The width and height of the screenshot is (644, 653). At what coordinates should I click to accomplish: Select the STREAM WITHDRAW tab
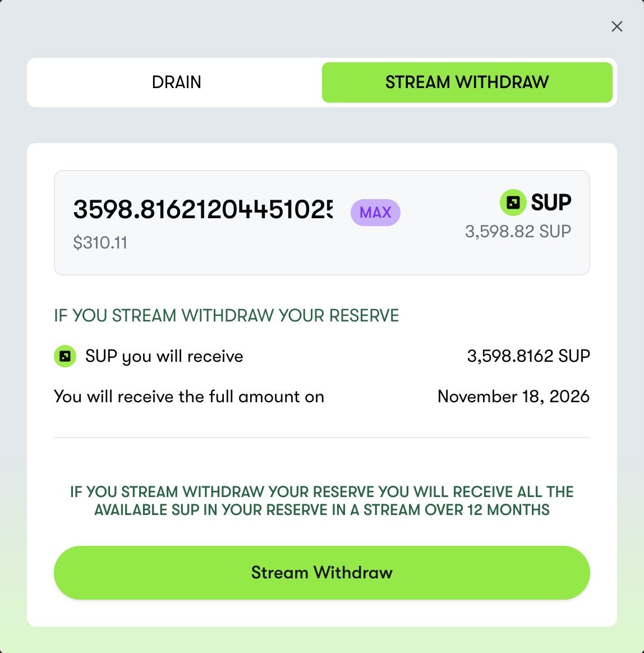467,82
